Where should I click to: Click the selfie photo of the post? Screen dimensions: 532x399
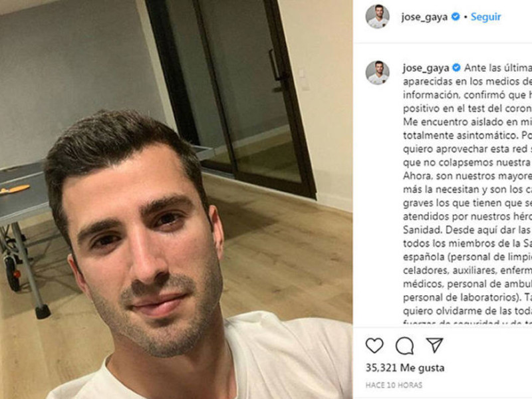tap(176, 199)
